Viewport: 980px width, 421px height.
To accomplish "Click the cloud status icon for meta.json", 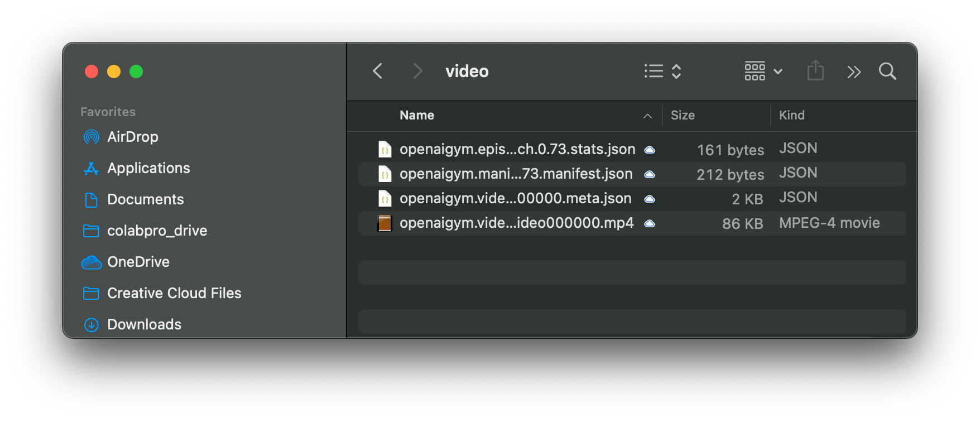I will [650, 199].
